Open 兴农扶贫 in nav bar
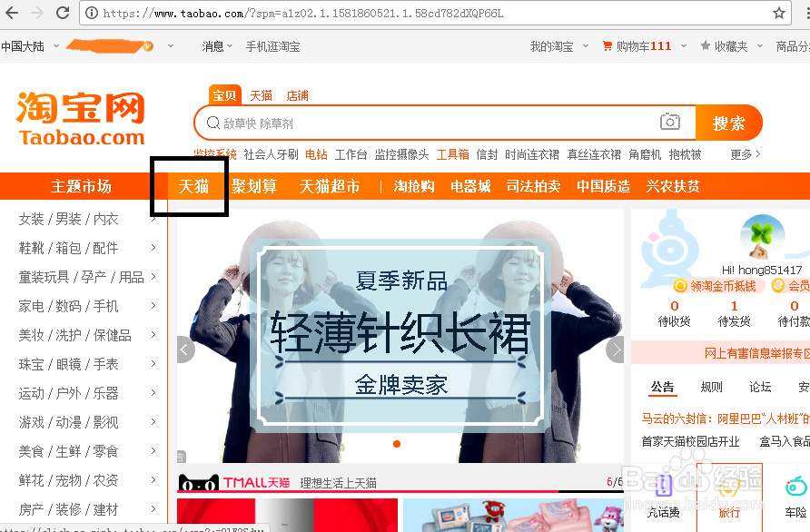 click(x=673, y=186)
